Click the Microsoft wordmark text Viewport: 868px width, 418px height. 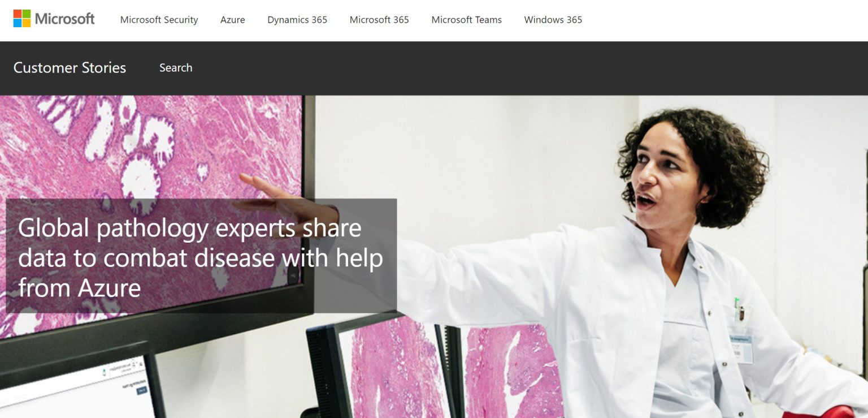[64, 19]
